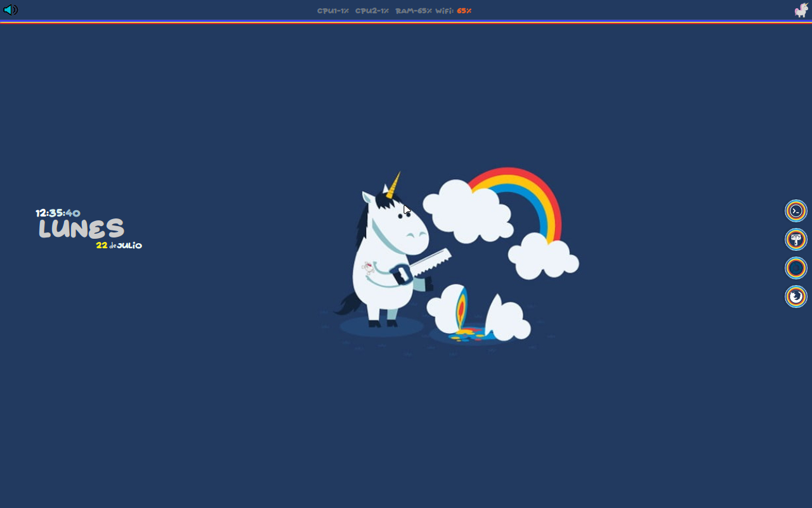
Task: Click the CPU1-1% indicator
Action: click(x=333, y=11)
